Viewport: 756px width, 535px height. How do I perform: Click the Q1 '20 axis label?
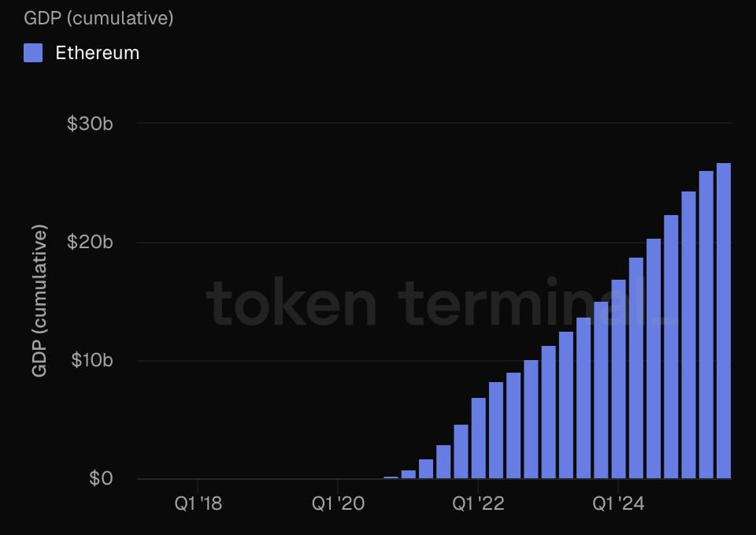(x=338, y=503)
